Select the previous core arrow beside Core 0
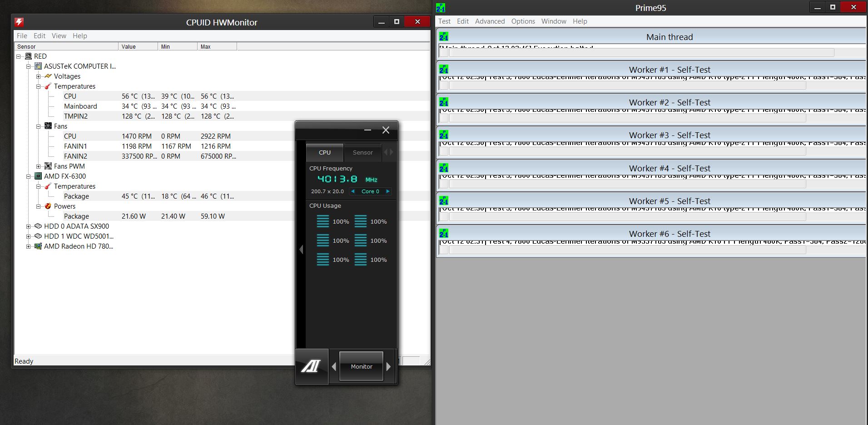Viewport: 868px width, 425px height. pos(353,191)
